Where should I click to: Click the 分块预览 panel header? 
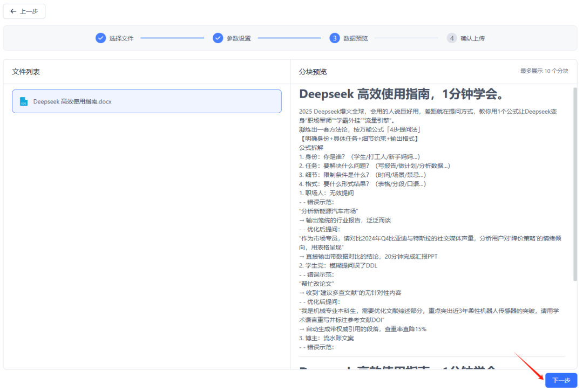pos(313,72)
